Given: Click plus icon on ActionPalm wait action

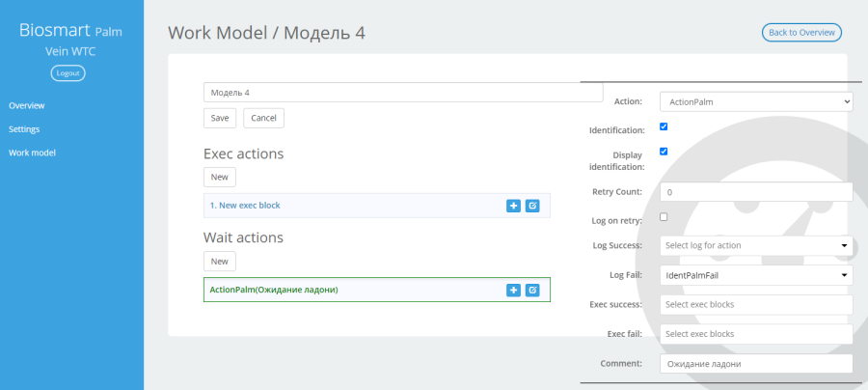Looking at the screenshot, I should [514, 290].
